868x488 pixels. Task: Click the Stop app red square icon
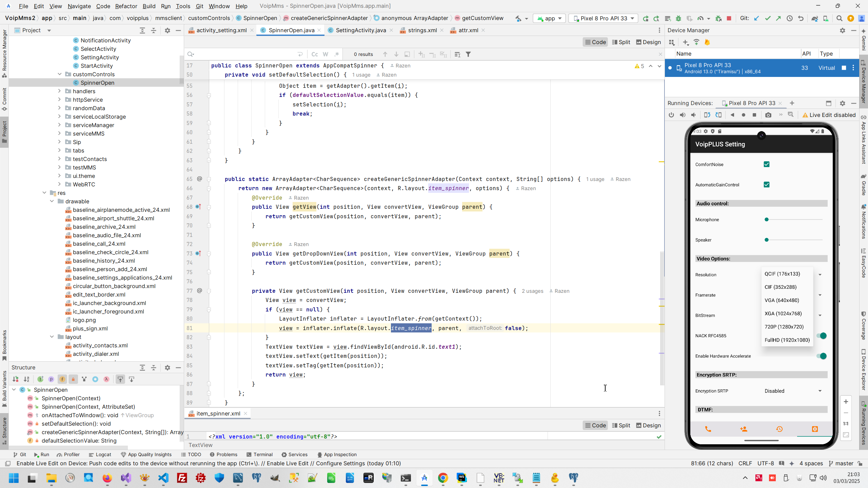pos(729,18)
